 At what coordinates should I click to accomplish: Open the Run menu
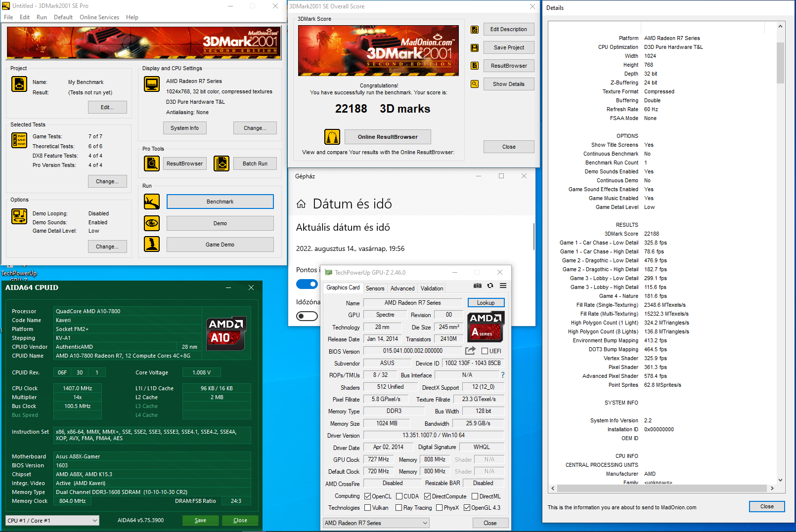coord(42,17)
